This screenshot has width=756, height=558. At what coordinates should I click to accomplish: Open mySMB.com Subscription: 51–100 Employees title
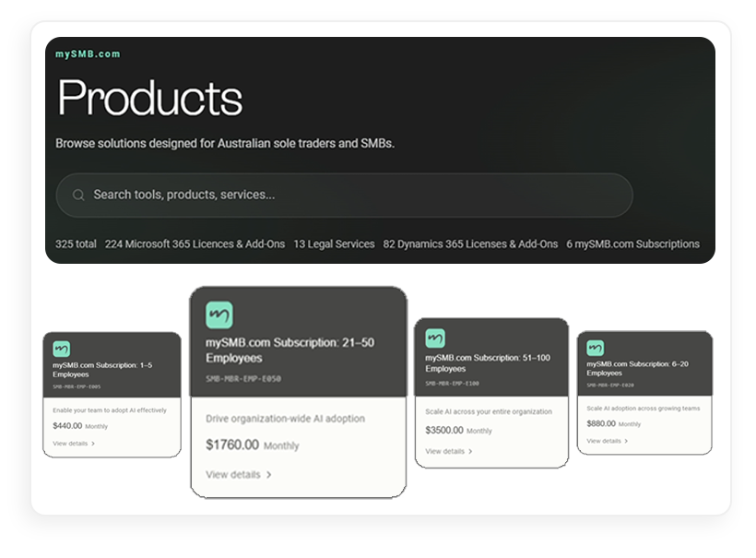tap(488, 363)
